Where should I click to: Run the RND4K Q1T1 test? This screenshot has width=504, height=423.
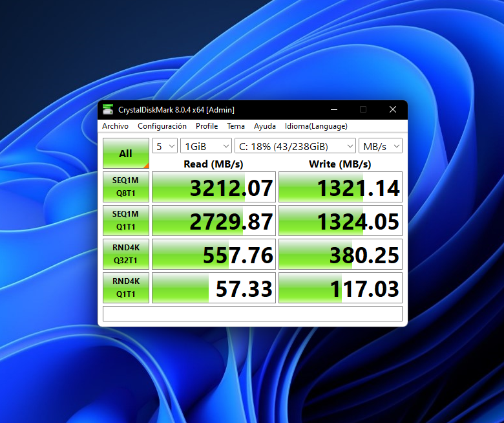tap(125, 288)
